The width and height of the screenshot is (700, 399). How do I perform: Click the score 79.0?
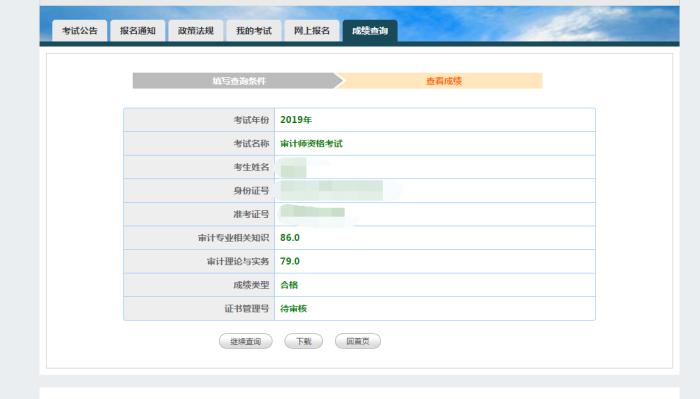pos(290,262)
